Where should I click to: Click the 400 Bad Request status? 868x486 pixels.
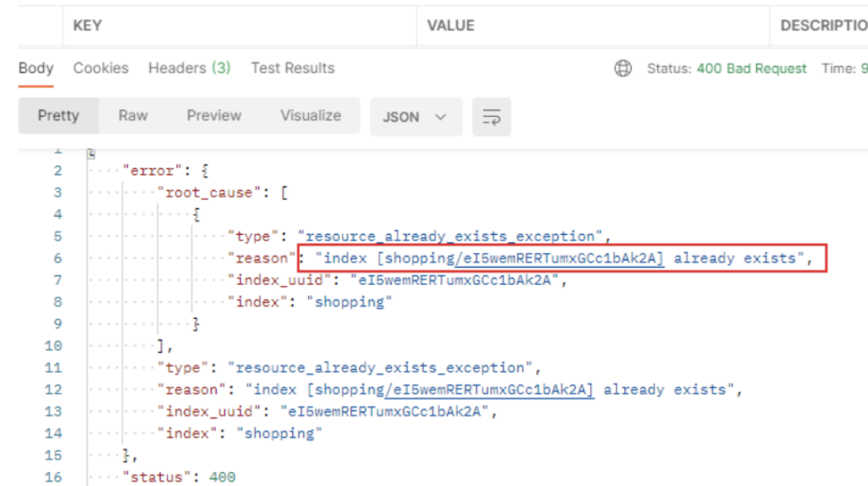pyautogui.click(x=751, y=68)
